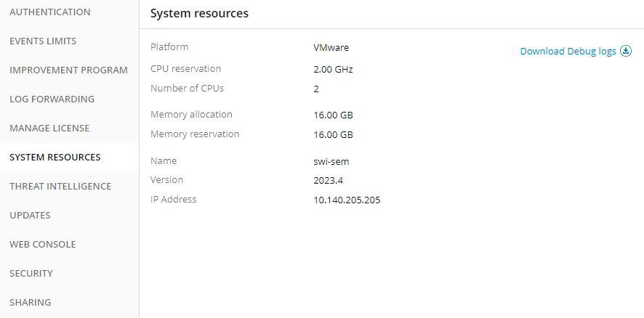Click the System resources page heading
Image resolution: width=644 pixels, height=318 pixels.
tap(199, 14)
